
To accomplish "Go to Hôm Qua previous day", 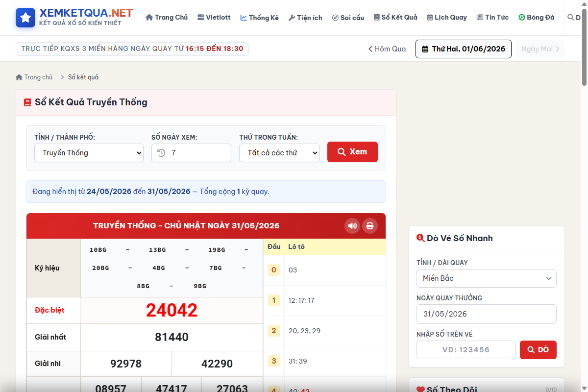I will click(387, 49).
